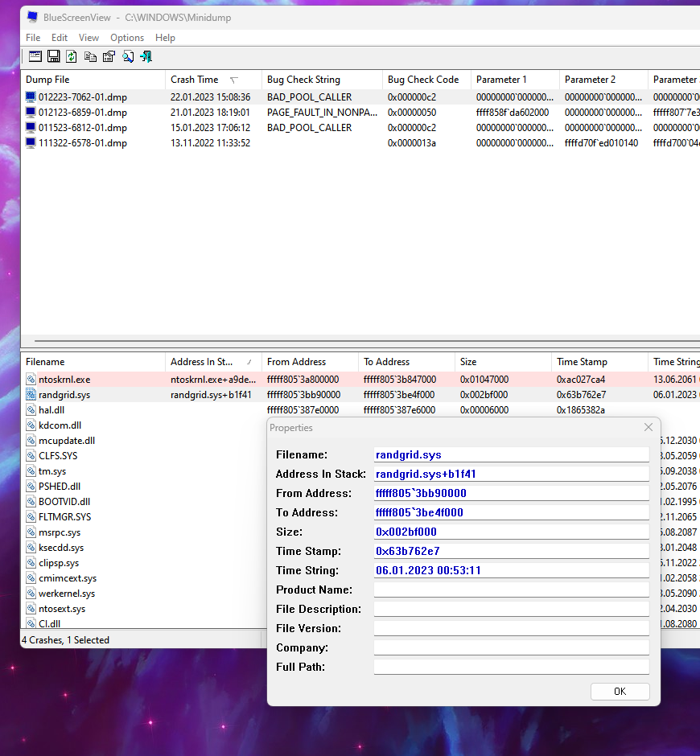Click the BlueScreenView app icon in title bar

point(32,17)
